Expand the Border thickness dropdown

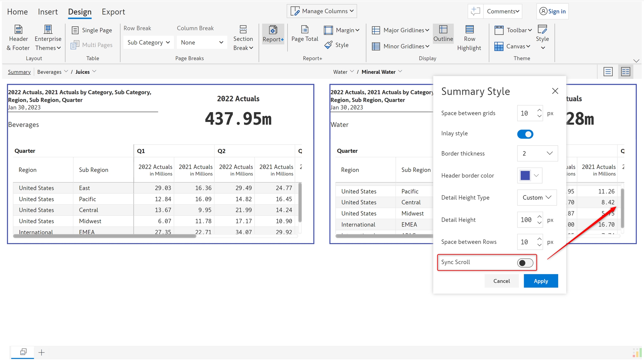(x=537, y=153)
